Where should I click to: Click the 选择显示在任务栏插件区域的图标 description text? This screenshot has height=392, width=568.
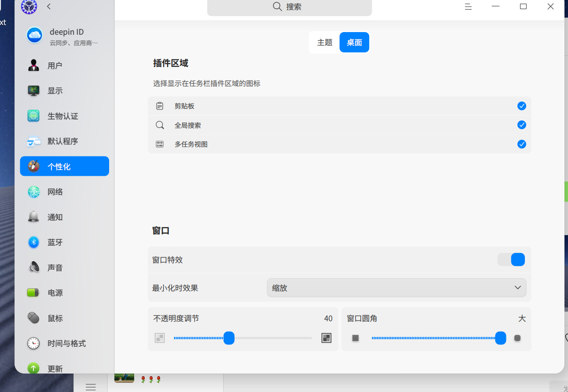[x=207, y=83]
